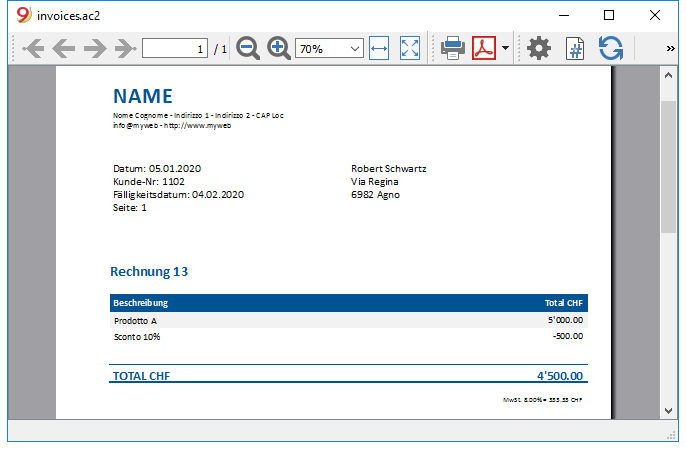Screen dimensions: 686x449
Task: Click the '6982 Agno' address line
Action: [x=375, y=195]
